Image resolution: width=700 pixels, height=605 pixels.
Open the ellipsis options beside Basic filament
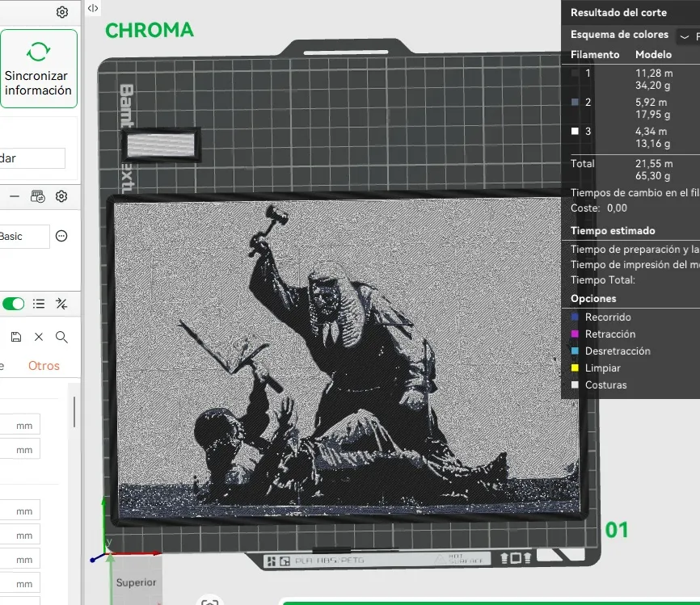61,236
